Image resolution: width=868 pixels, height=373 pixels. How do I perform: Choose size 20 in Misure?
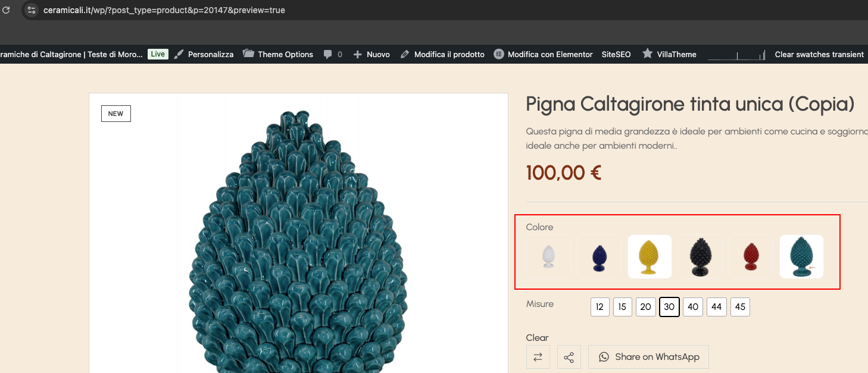645,307
